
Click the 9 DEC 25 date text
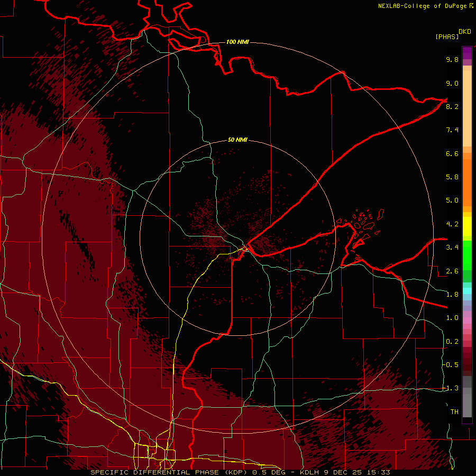342,472
